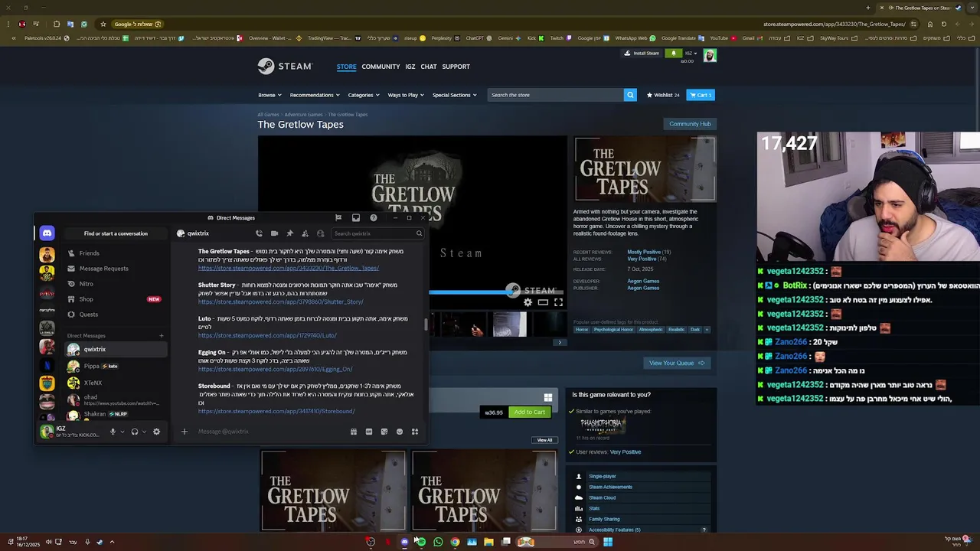Viewport: 980px width, 551px height.
Task: Toggle theater mode on Steam trailer
Action: [x=543, y=302]
